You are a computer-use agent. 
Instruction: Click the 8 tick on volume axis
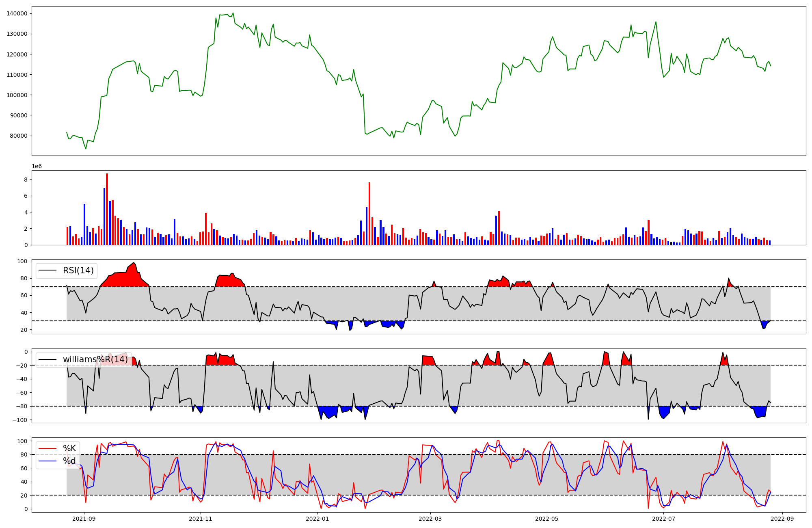pyautogui.click(x=26, y=180)
